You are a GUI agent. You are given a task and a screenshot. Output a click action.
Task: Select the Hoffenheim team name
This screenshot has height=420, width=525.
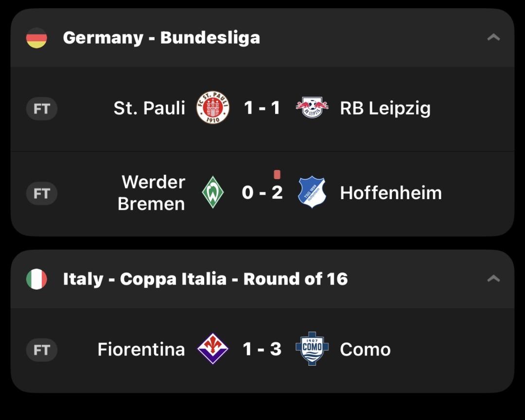click(x=391, y=193)
